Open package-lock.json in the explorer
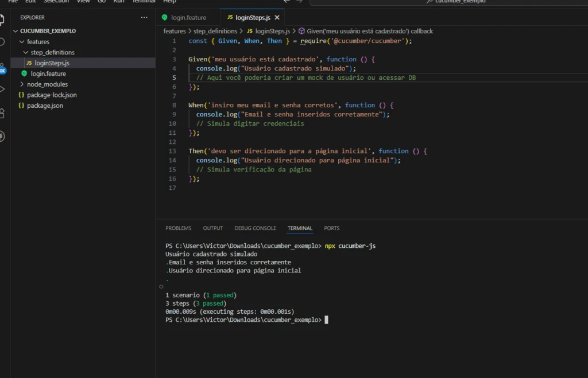588x378 pixels. 52,95
